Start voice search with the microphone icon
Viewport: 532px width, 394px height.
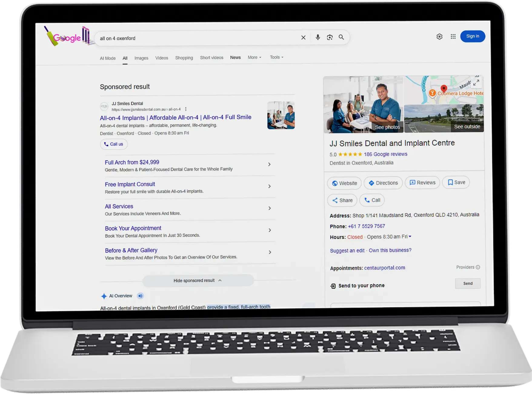click(318, 37)
